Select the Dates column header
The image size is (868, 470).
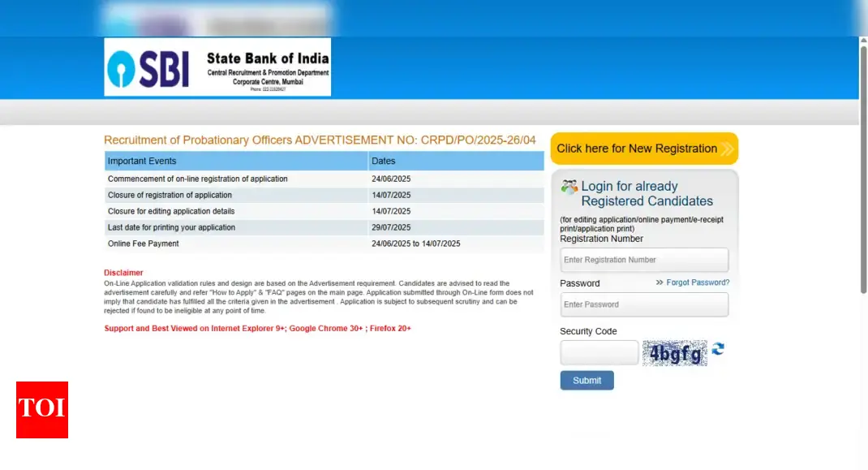(456, 161)
